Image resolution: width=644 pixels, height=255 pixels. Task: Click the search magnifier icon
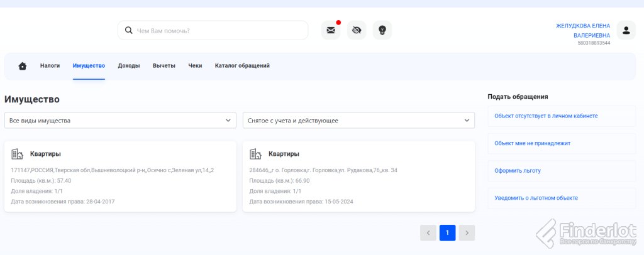[129, 30]
